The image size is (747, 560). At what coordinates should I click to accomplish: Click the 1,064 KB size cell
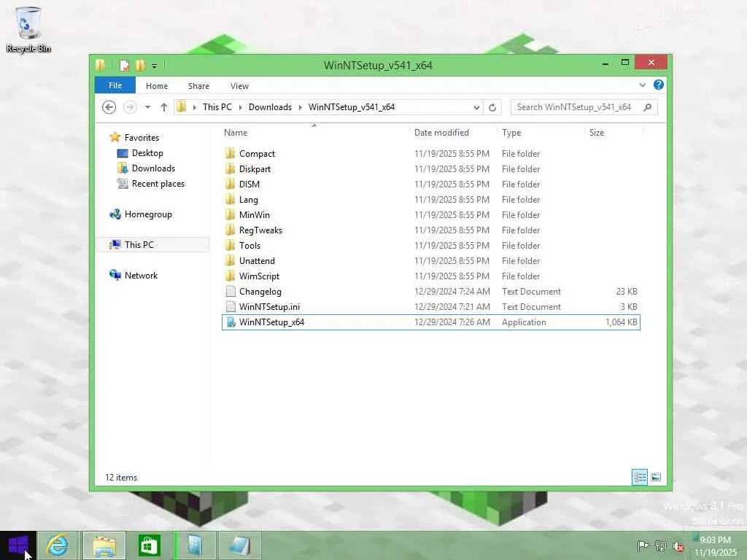point(622,322)
